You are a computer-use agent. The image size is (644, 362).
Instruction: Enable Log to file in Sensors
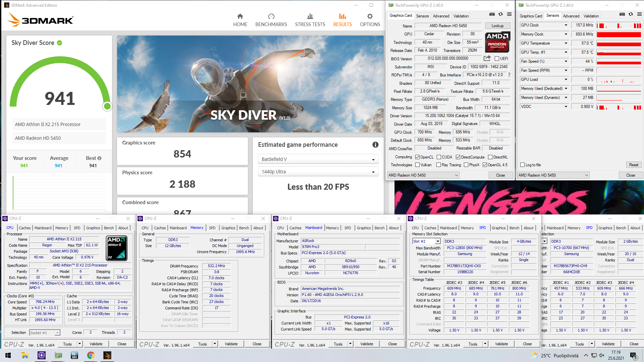point(522,165)
